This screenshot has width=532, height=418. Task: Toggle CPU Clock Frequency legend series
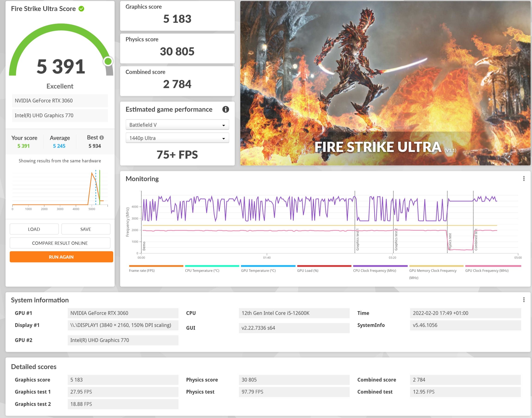click(x=380, y=269)
